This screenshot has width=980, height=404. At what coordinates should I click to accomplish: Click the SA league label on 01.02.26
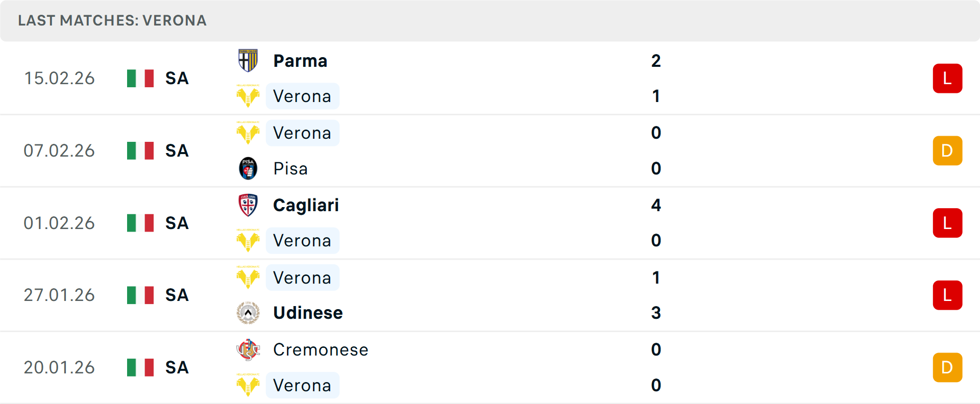click(177, 223)
